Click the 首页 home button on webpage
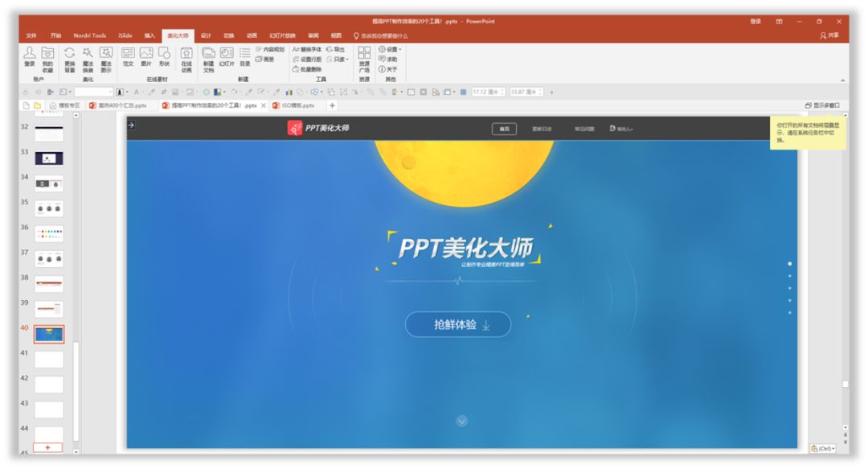The height and width of the screenshot is (469, 868). tap(504, 129)
